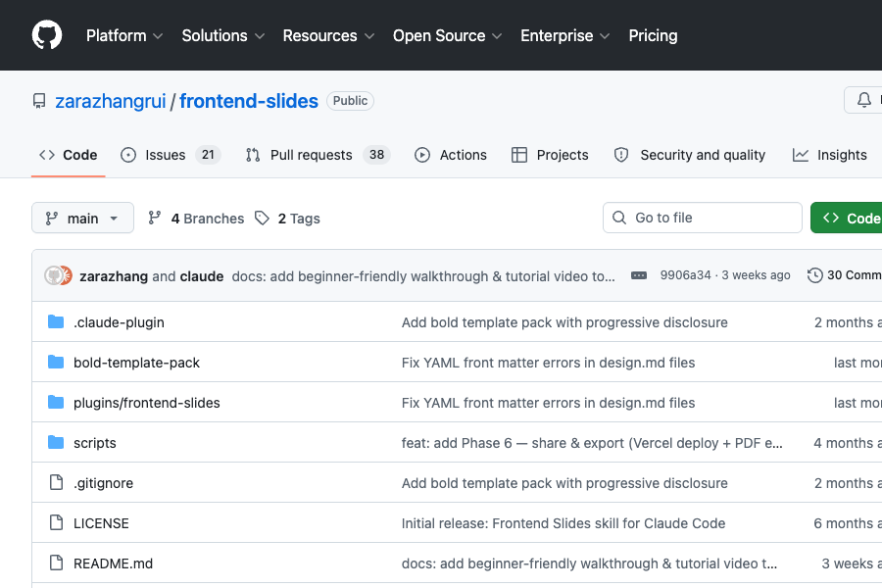Click the Pull requests count badge 38
The width and height of the screenshot is (882, 588).
tap(376, 155)
